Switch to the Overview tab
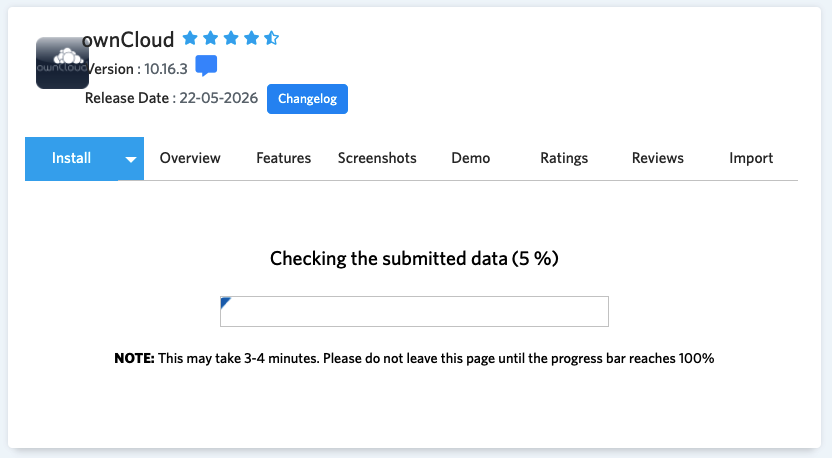 (190, 158)
